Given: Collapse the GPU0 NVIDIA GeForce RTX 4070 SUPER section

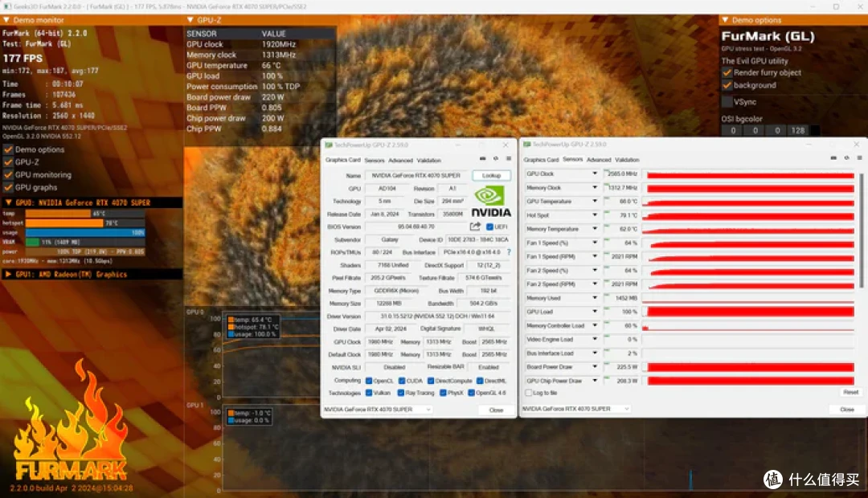Looking at the screenshot, I should pyautogui.click(x=8, y=202).
